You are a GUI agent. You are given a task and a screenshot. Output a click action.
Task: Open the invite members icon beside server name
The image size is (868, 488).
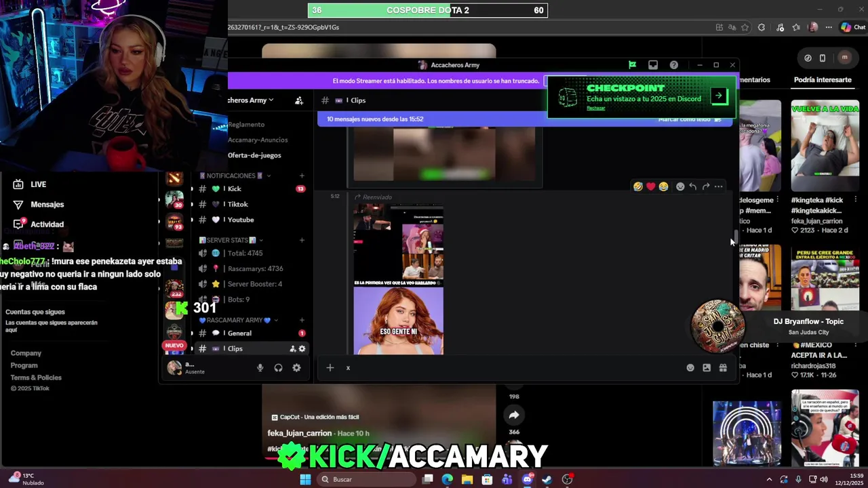tap(299, 100)
